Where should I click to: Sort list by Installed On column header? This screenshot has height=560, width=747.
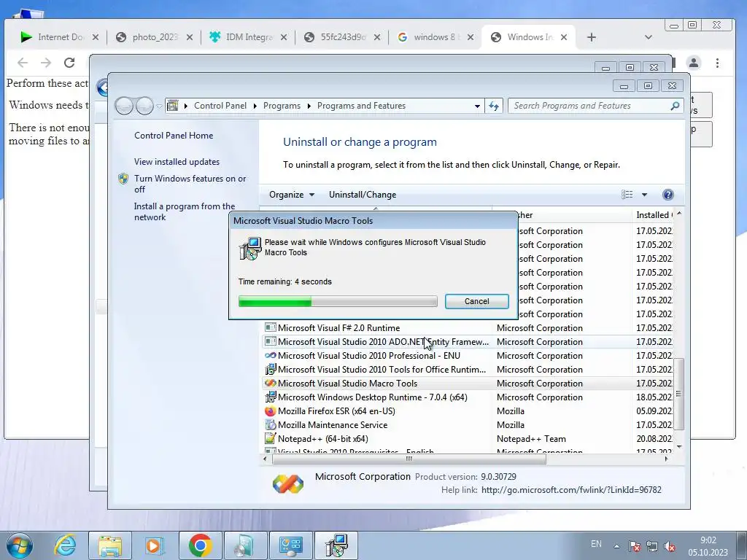(x=653, y=215)
